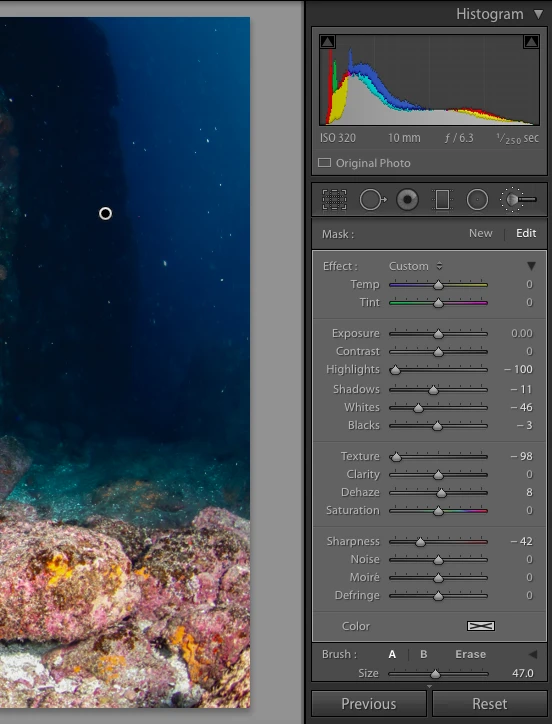
Task: Click the Clarity slider handle
Action: 438,475
